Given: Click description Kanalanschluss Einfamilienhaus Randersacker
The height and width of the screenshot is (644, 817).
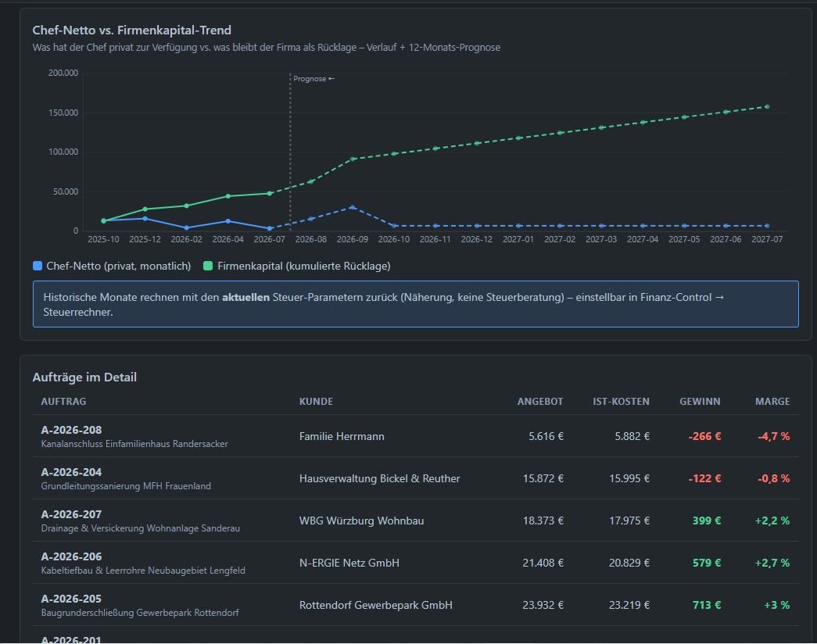Looking at the screenshot, I should pyautogui.click(x=134, y=444).
